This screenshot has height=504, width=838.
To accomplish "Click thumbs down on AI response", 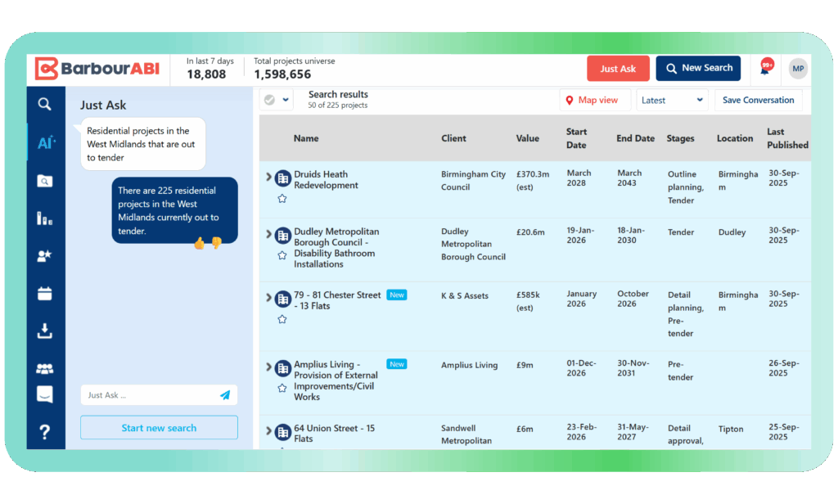I will (x=217, y=243).
